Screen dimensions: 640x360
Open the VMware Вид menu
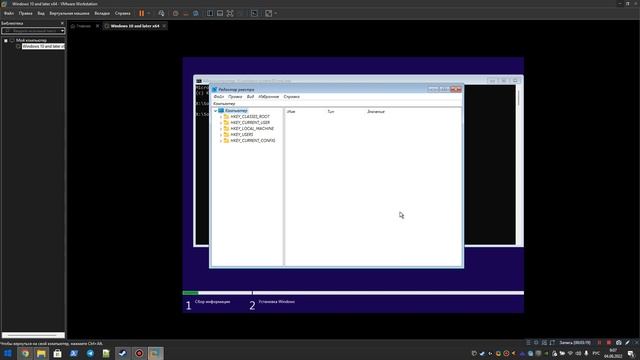tap(41, 13)
